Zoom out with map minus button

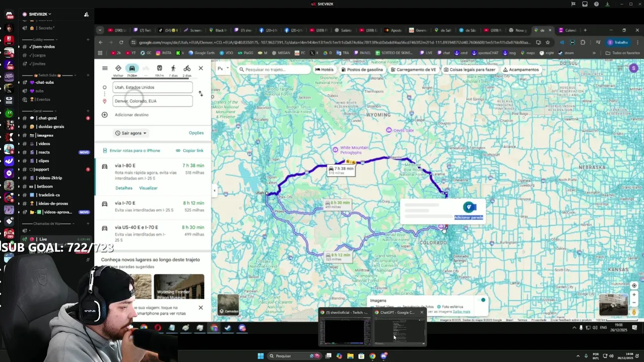click(634, 303)
